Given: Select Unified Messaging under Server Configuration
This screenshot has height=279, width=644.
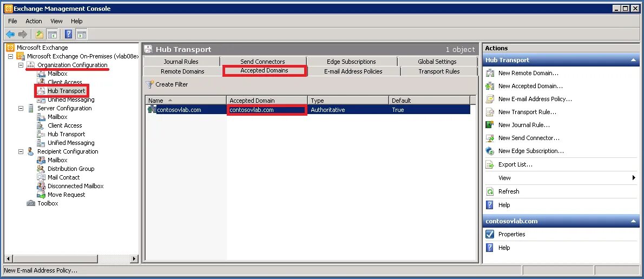Looking at the screenshot, I should tap(71, 143).
